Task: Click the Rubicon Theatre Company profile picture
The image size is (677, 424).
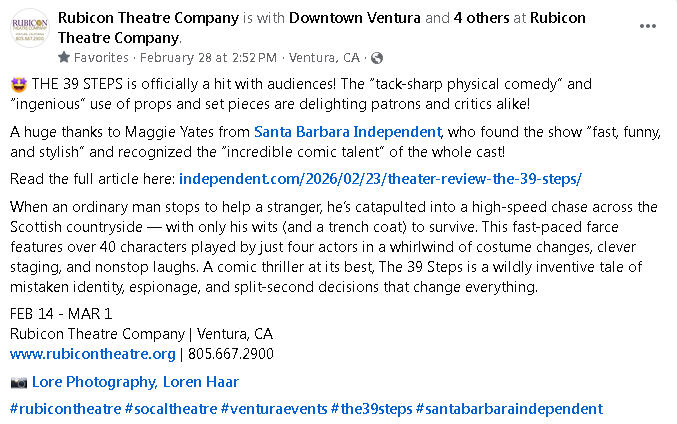Action: coord(29,29)
